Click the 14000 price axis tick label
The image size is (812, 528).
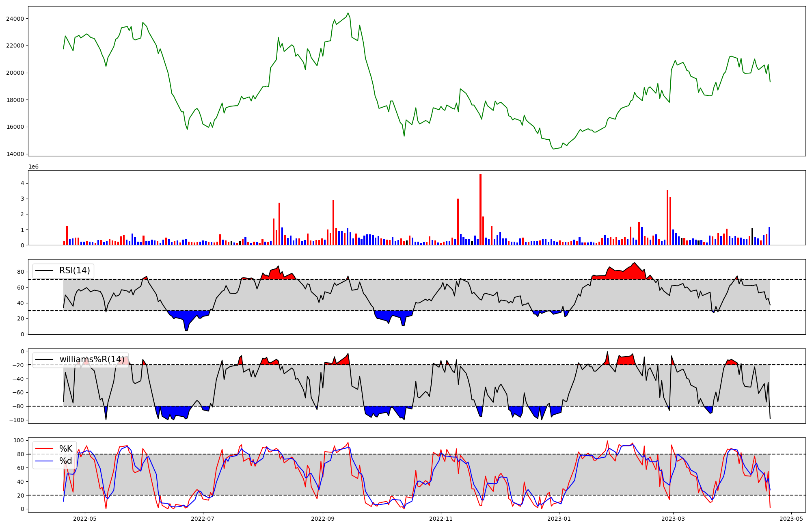15,154
